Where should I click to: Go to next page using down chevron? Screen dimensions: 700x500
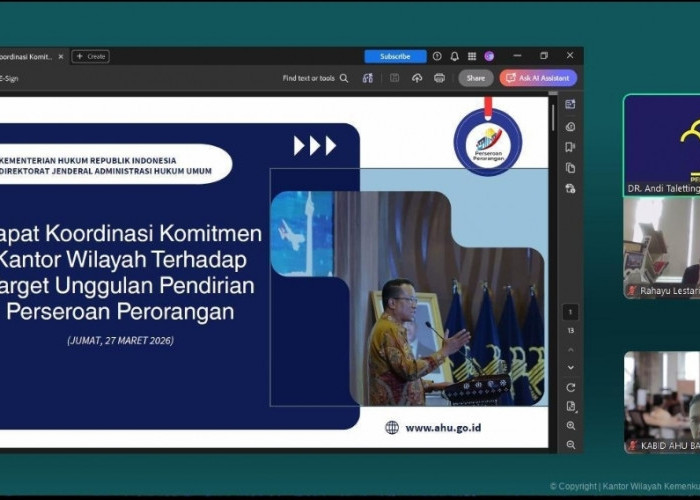click(571, 368)
